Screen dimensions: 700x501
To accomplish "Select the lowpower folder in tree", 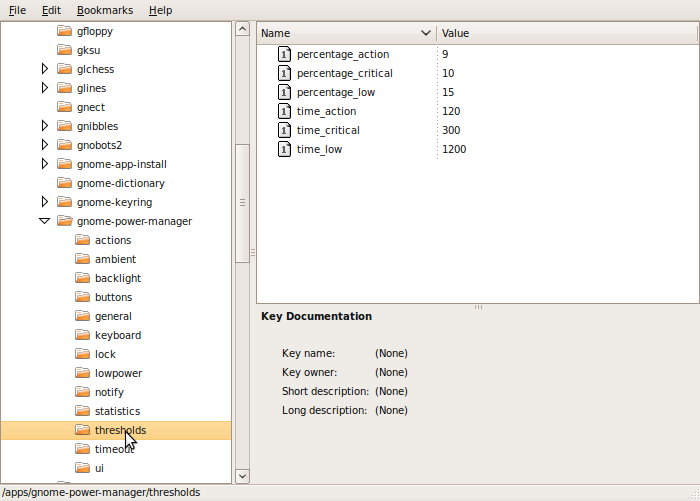I will tap(118, 373).
